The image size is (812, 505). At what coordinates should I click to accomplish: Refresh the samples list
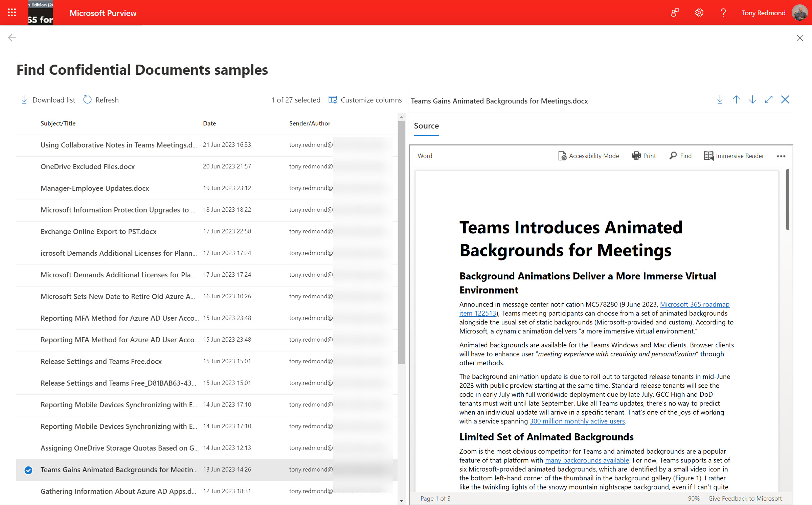[x=101, y=100]
